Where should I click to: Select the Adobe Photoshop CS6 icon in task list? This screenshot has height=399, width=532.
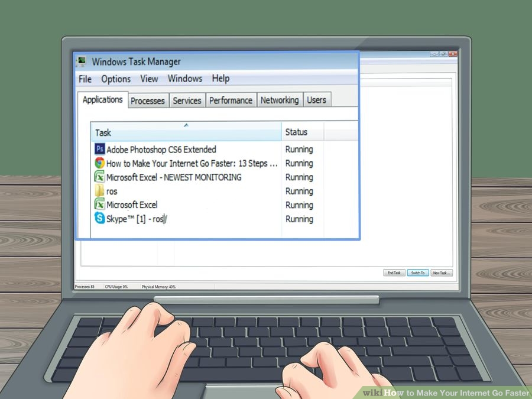pyautogui.click(x=99, y=149)
